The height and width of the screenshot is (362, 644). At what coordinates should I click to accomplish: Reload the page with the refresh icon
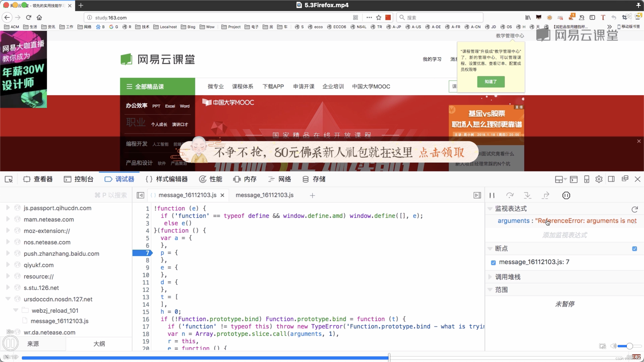(x=28, y=17)
